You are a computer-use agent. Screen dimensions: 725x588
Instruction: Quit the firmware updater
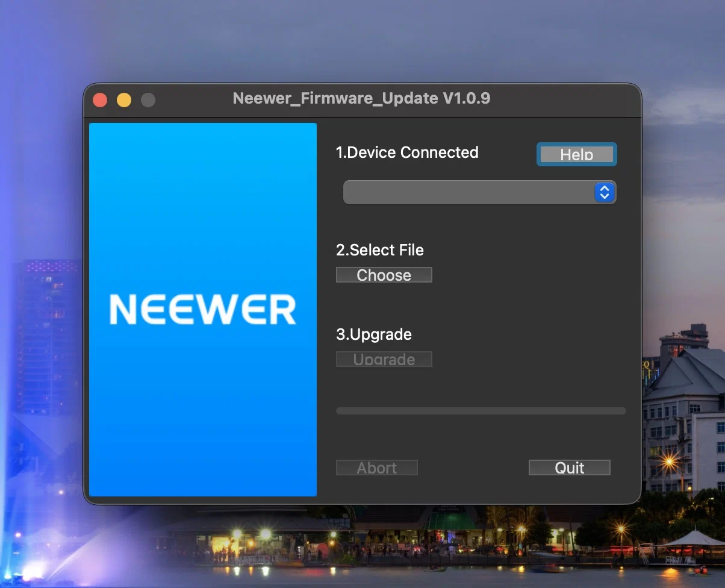point(569,468)
